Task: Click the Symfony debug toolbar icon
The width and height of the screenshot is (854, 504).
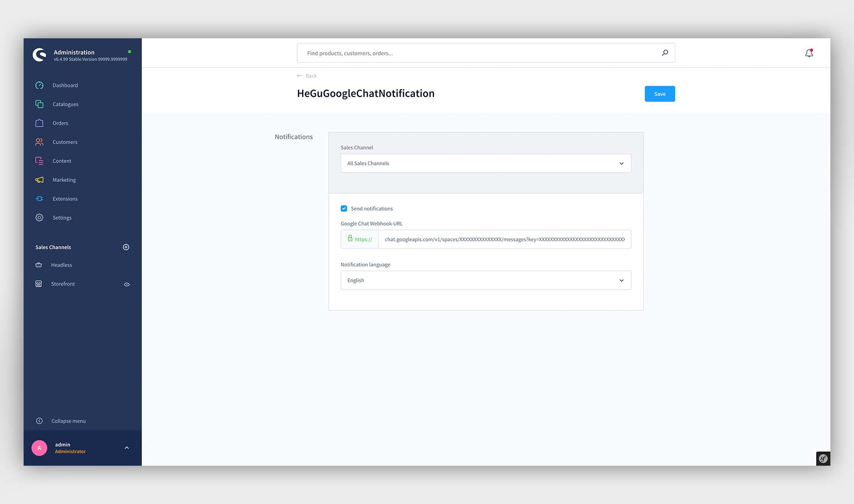Action: (823, 458)
